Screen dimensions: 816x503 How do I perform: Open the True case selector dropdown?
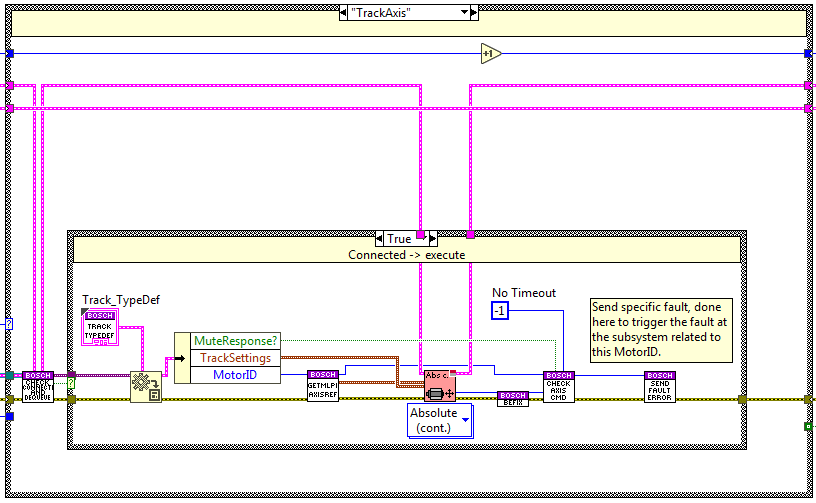[424, 239]
